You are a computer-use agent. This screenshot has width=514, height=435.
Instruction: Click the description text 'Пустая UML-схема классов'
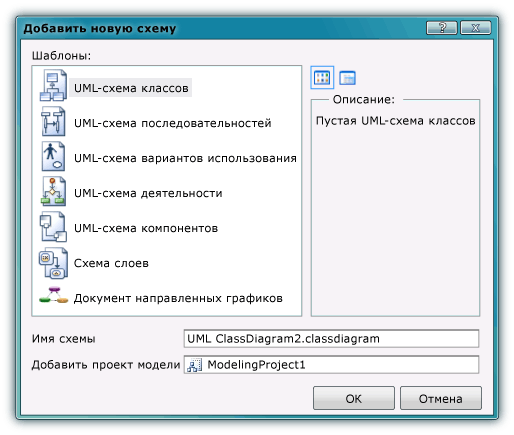(x=395, y=120)
